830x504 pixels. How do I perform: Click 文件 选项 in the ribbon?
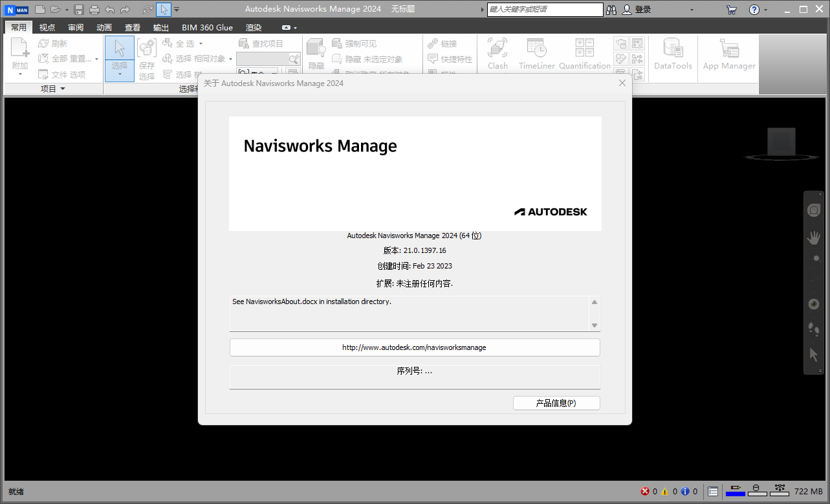pos(61,74)
